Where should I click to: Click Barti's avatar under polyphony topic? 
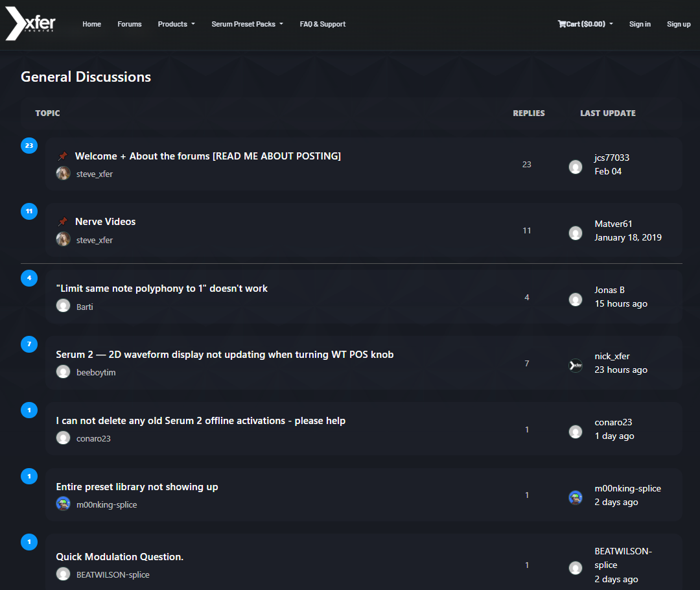pyautogui.click(x=63, y=306)
